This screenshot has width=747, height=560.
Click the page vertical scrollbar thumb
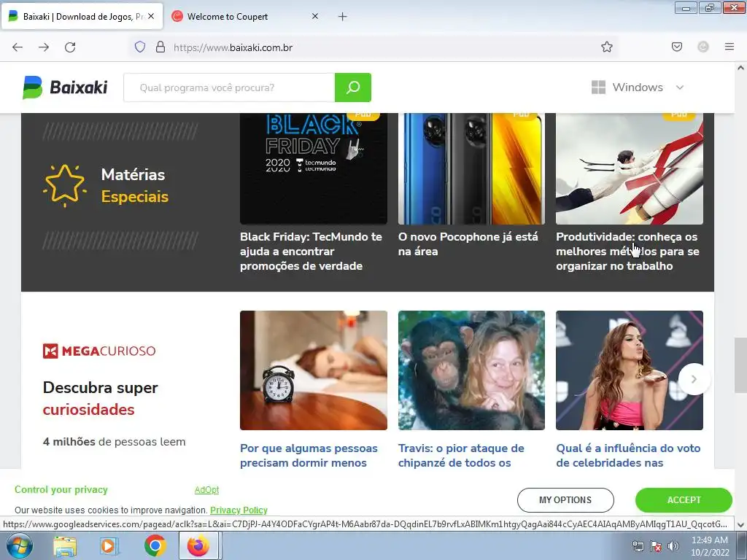pos(740,365)
